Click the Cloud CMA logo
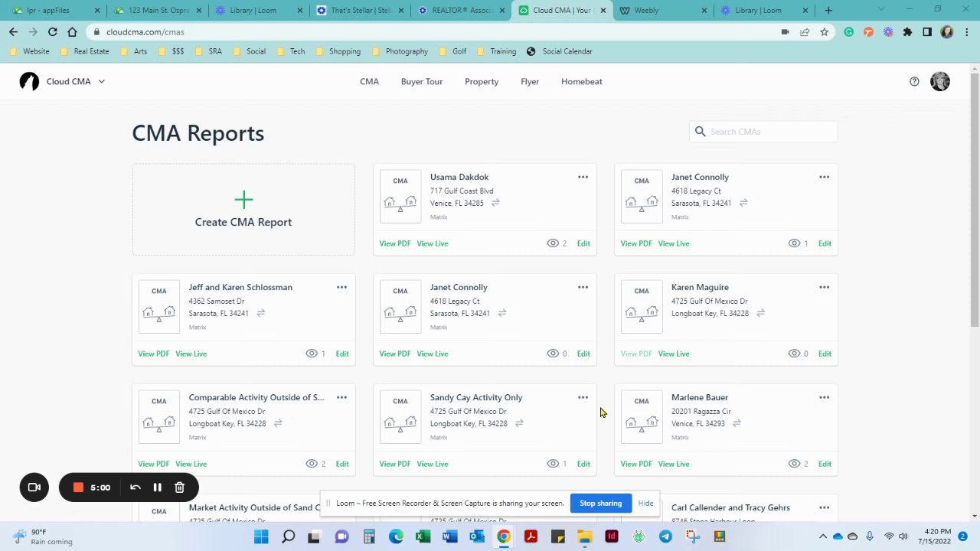The image size is (980, 551). [x=29, y=81]
